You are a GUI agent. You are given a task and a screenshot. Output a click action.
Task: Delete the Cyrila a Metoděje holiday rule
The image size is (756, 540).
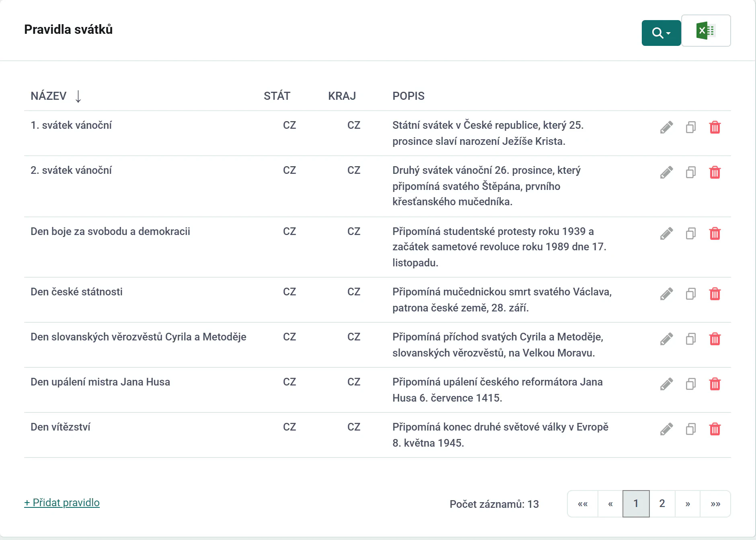(x=715, y=339)
